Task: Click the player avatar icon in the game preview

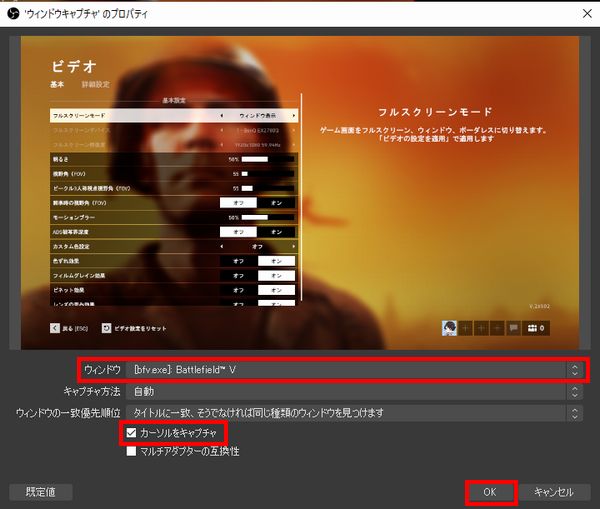Action: pos(449,328)
